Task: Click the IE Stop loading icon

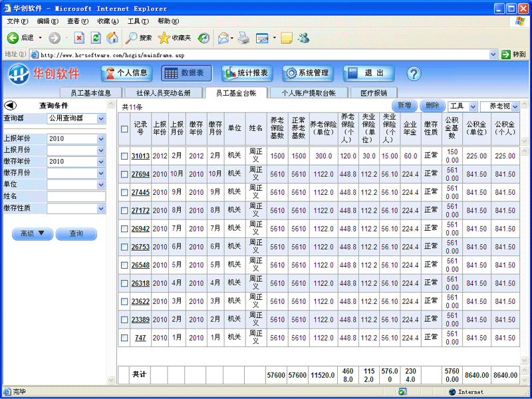Action: coord(79,38)
